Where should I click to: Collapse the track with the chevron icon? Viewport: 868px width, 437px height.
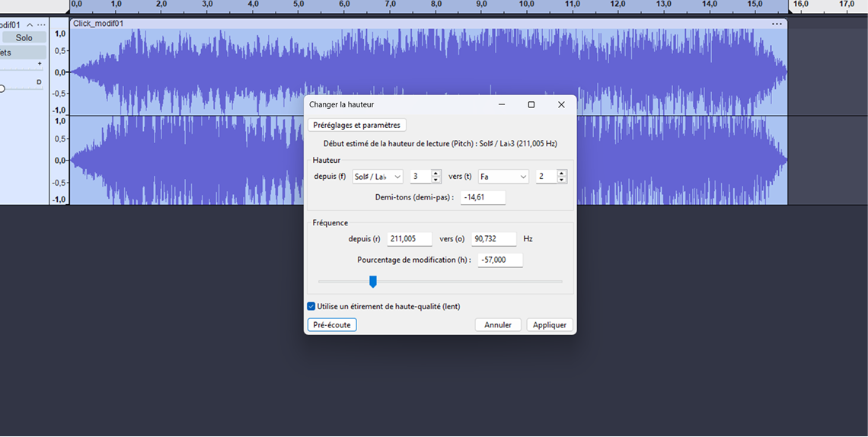pos(30,25)
